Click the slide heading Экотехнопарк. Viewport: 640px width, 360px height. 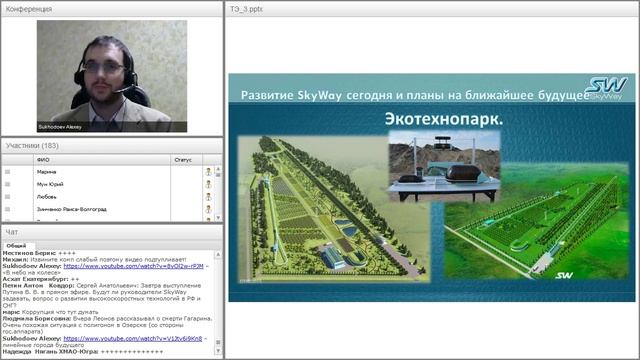(x=444, y=119)
